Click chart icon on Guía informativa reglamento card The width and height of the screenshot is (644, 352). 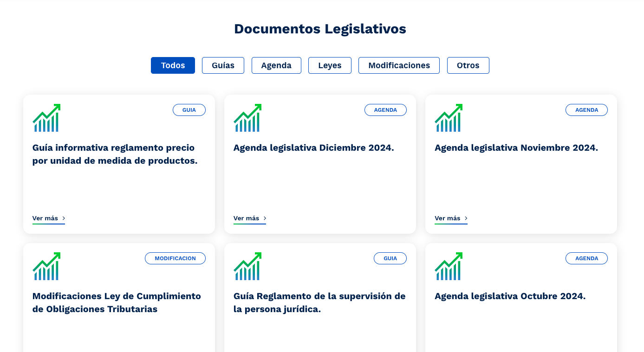point(46,118)
